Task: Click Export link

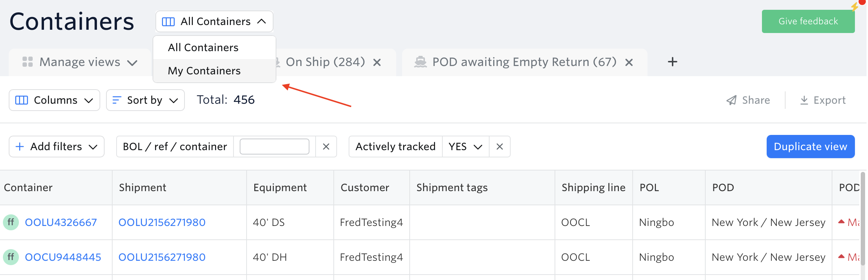Action: (823, 100)
